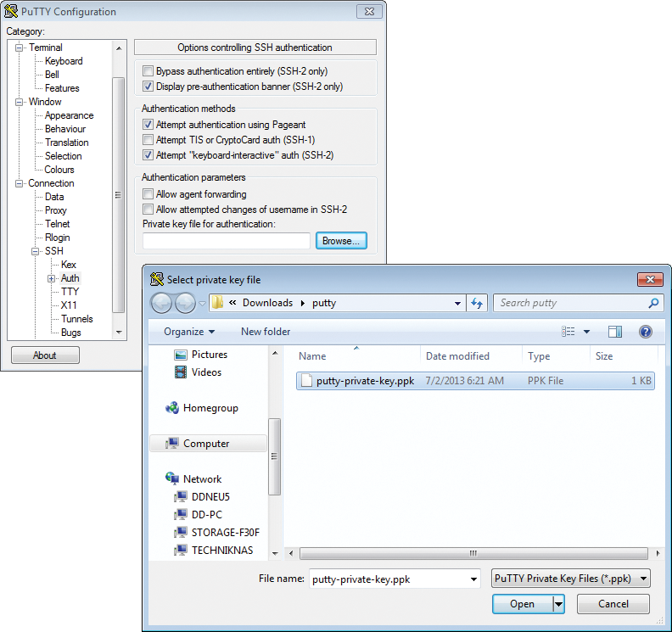Open the PuTTY Private Key Files filter dropdown
Image resolution: width=672 pixels, height=632 pixels.
point(571,579)
